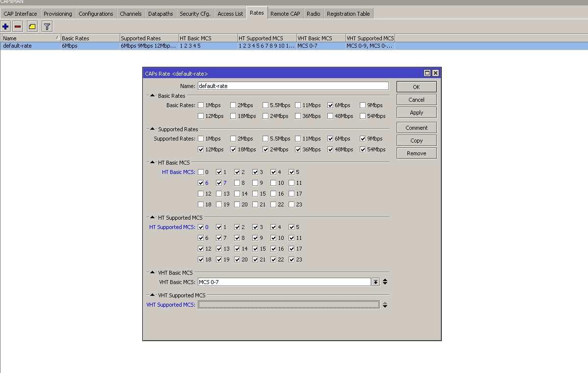The width and height of the screenshot is (588, 373).
Task: Go to the Security Cfg. tab
Action: [x=195, y=13]
